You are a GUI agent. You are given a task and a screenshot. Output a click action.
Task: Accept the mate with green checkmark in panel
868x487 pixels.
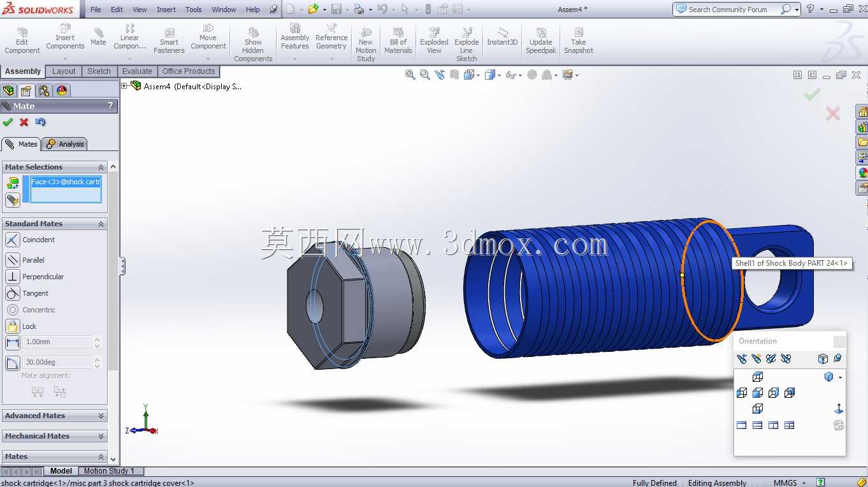click(x=8, y=122)
